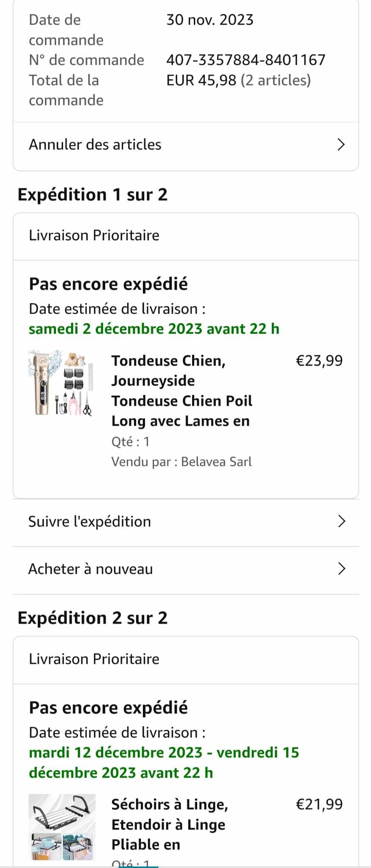This screenshot has height=868, width=371.
Task: Open the Suivre l'expédition option
Action: 89,521
